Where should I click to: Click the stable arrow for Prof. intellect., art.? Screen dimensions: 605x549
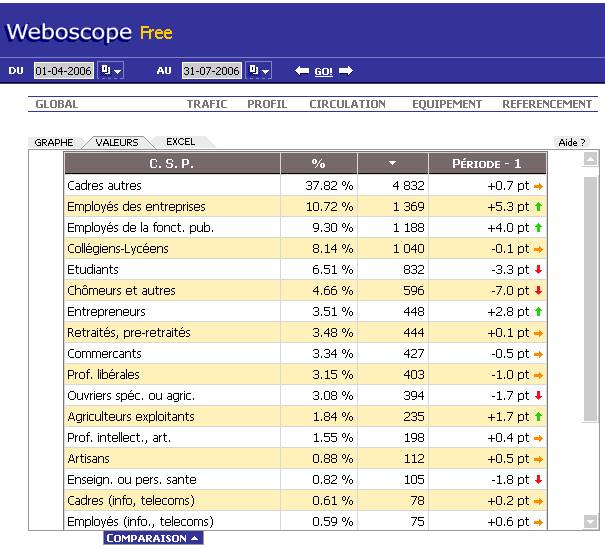pyautogui.click(x=538, y=438)
